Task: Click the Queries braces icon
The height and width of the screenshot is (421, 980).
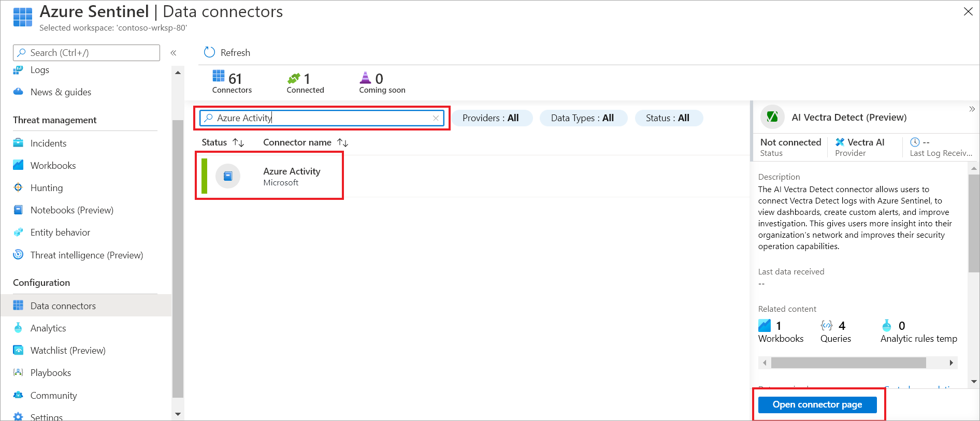Action: (827, 325)
